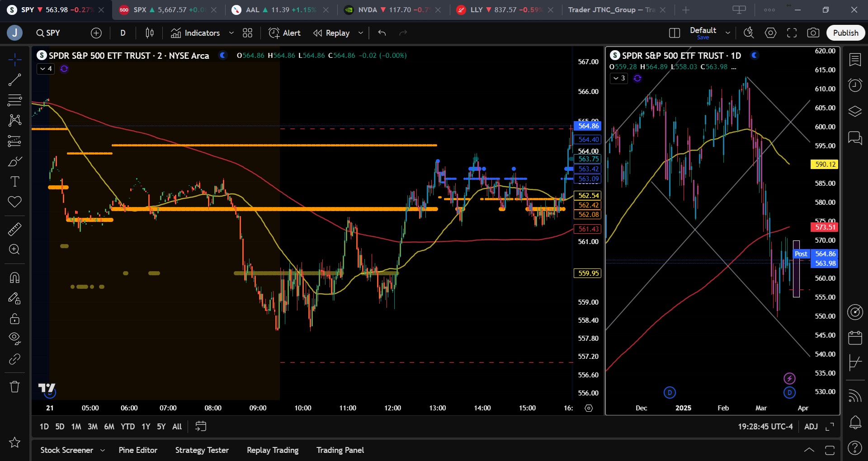Expand the Replay options dropdown arrow
Screen dimensions: 868x461
[361, 33]
